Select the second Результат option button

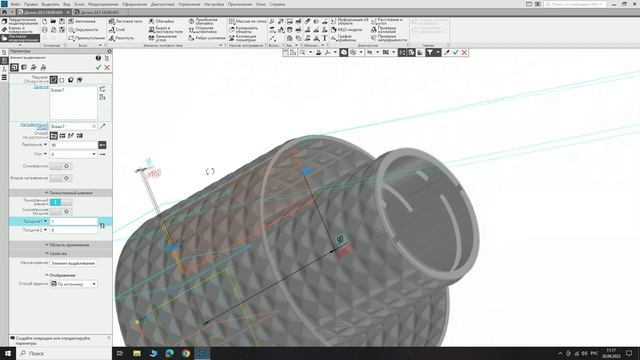click(62, 80)
